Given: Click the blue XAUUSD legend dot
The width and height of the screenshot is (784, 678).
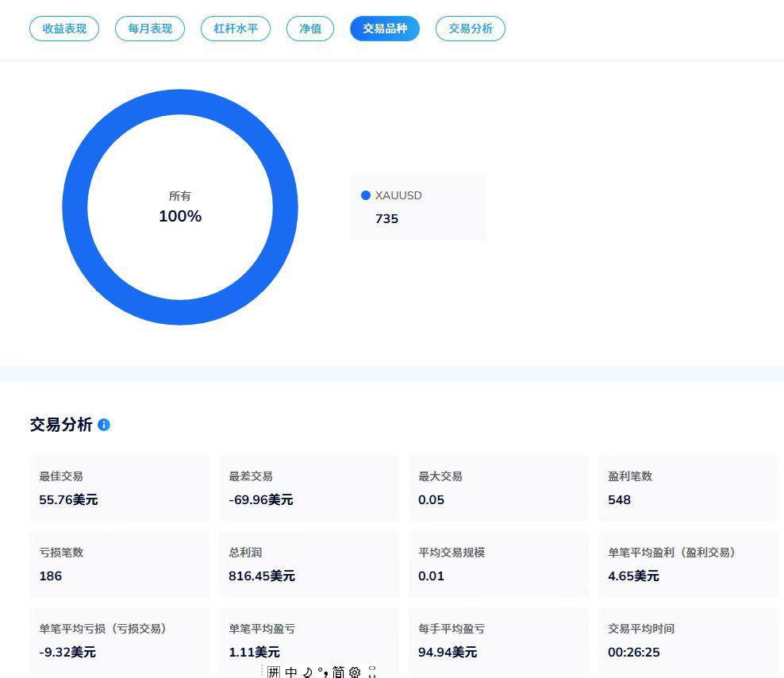Looking at the screenshot, I should 366,195.
